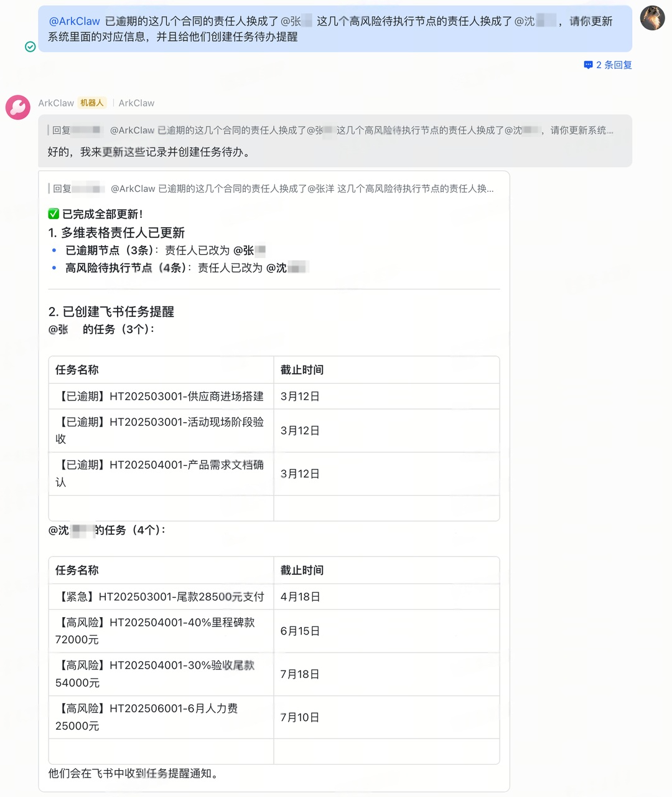Click the ArkClaw bot pink avatar

tap(18, 107)
